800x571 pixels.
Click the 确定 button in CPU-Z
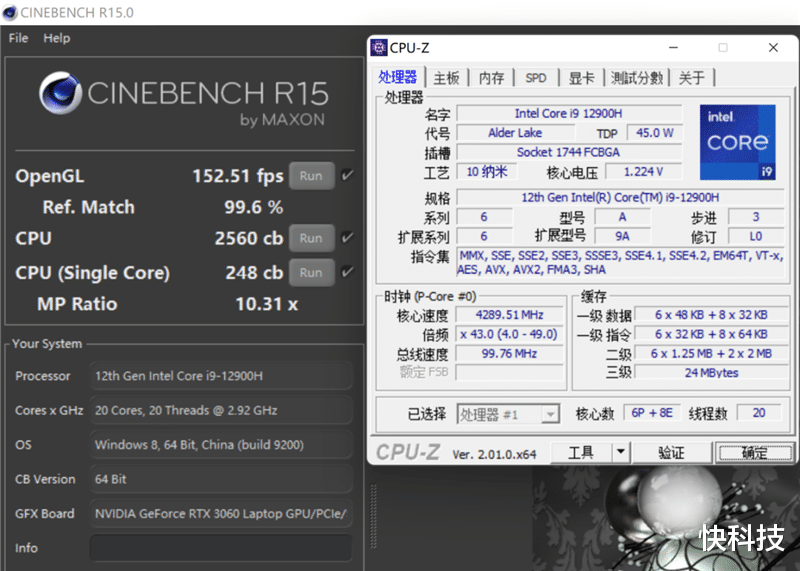(x=755, y=452)
